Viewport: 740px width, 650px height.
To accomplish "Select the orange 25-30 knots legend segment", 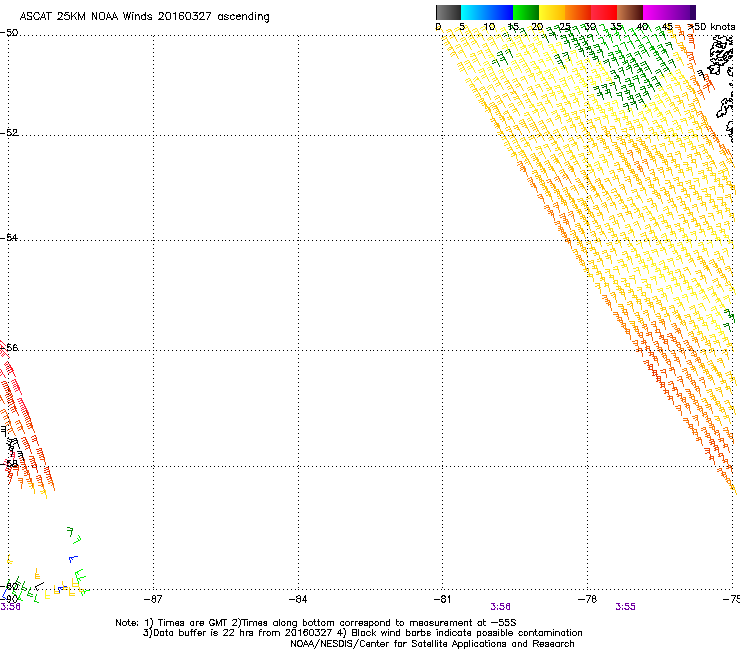I will pyautogui.click(x=577, y=12).
